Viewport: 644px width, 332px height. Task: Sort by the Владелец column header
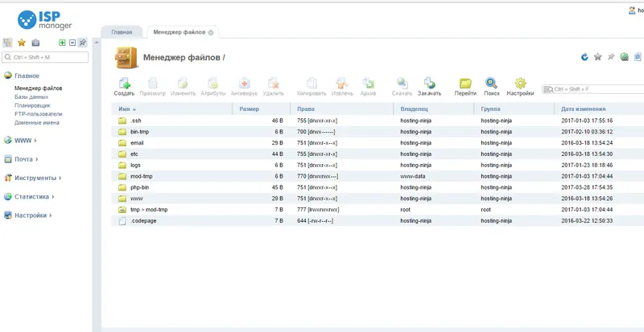click(x=434, y=109)
